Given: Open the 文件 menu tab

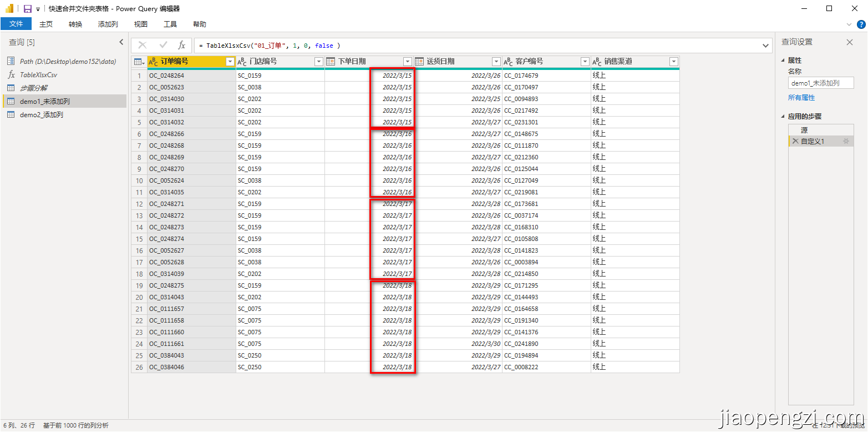Looking at the screenshot, I should pos(16,24).
